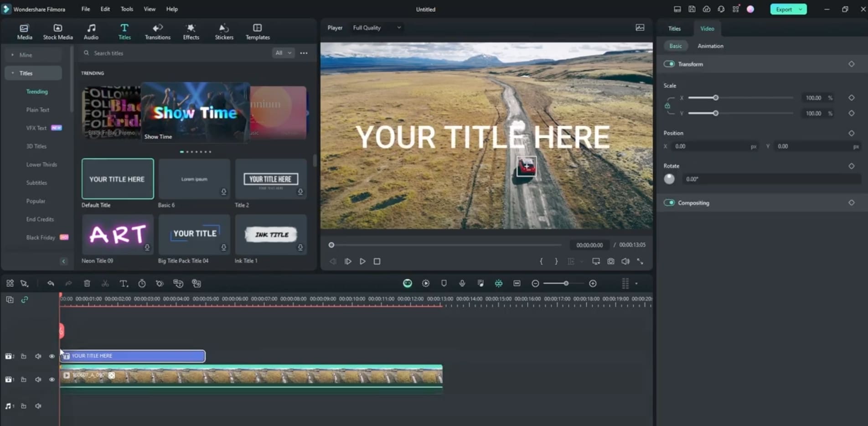Zoom in the timeline with plus icon
This screenshot has height=426, width=868.
(593, 284)
